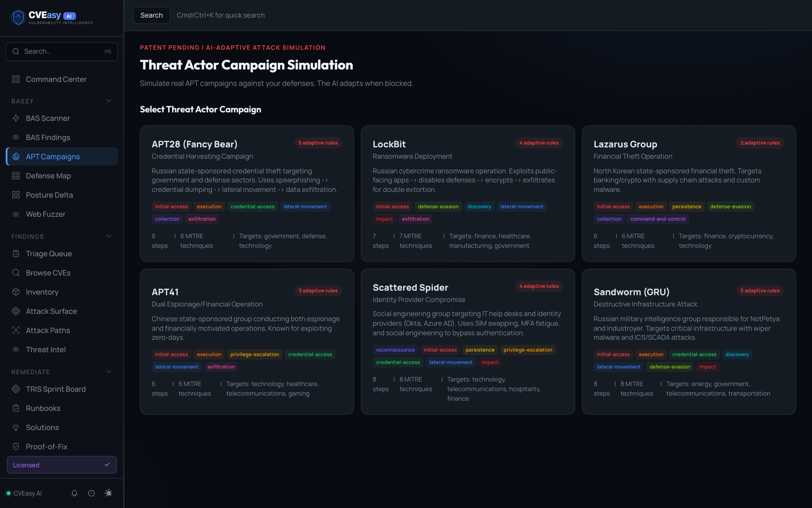Click the Command Center grid icon
Viewport: 812px width, 508px height.
click(16, 79)
